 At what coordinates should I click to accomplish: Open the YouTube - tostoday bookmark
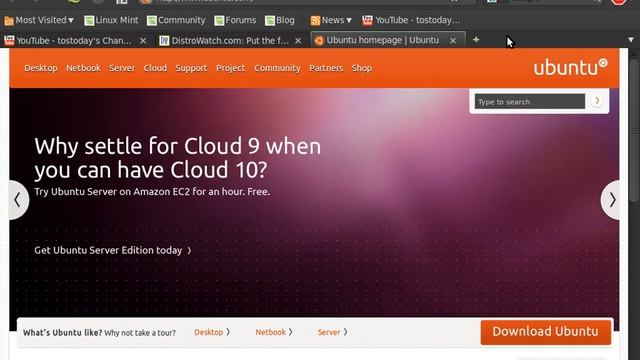click(x=411, y=20)
